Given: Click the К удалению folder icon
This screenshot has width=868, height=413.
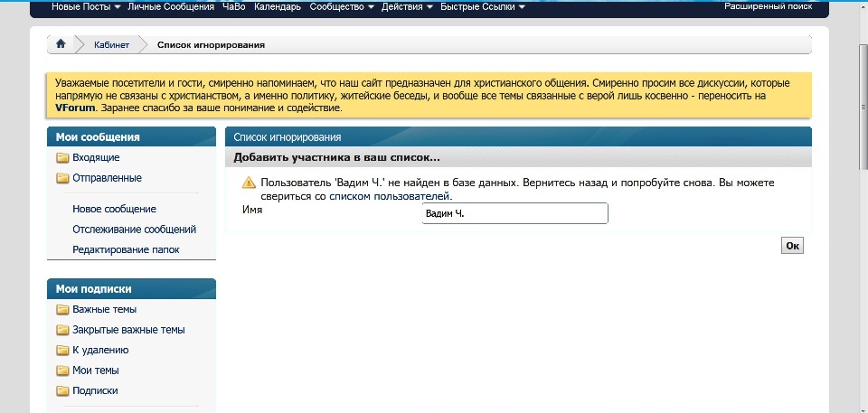Looking at the screenshot, I should tap(62, 351).
